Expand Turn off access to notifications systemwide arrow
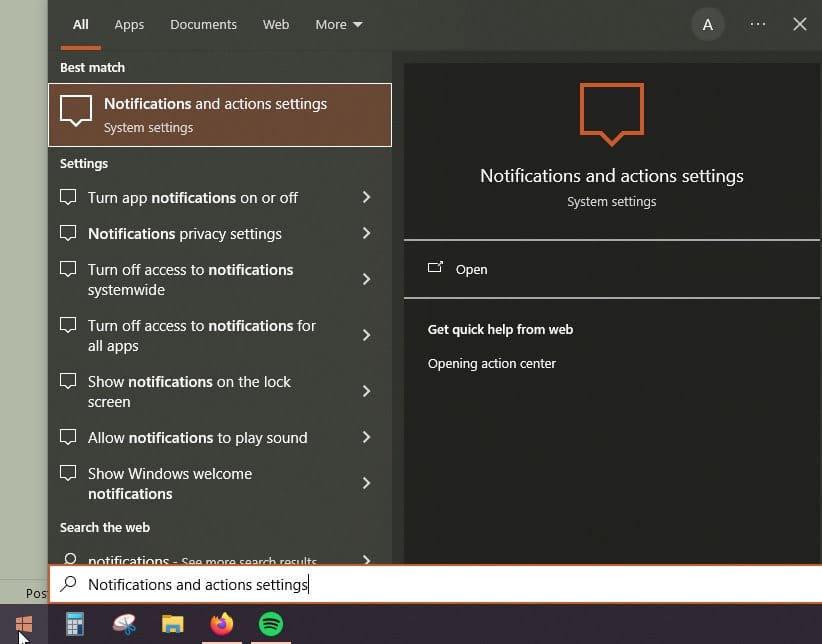 pyautogui.click(x=366, y=279)
